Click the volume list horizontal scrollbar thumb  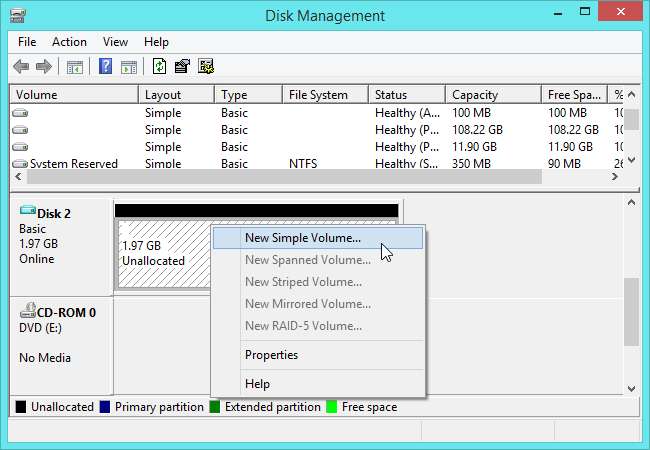coord(284,177)
